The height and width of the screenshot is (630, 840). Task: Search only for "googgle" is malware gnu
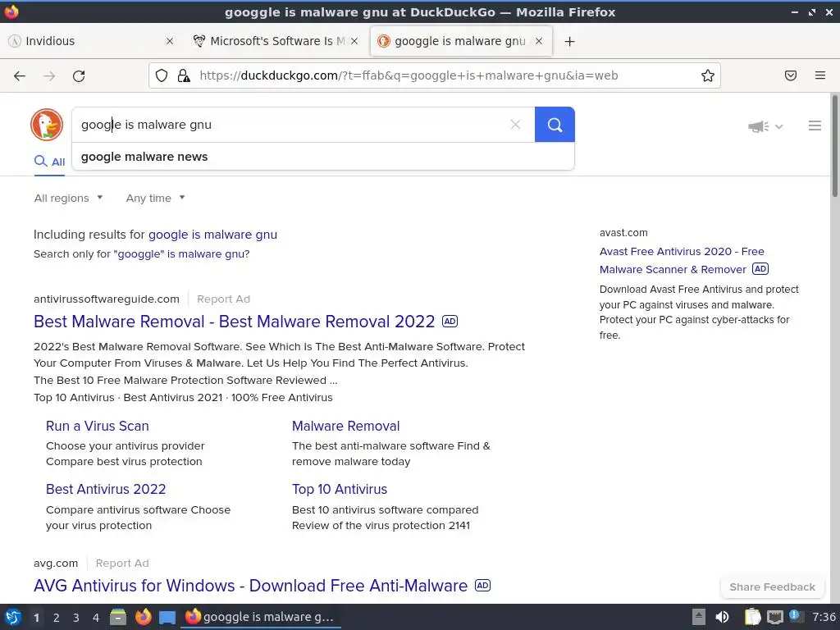(x=181, y=254)
